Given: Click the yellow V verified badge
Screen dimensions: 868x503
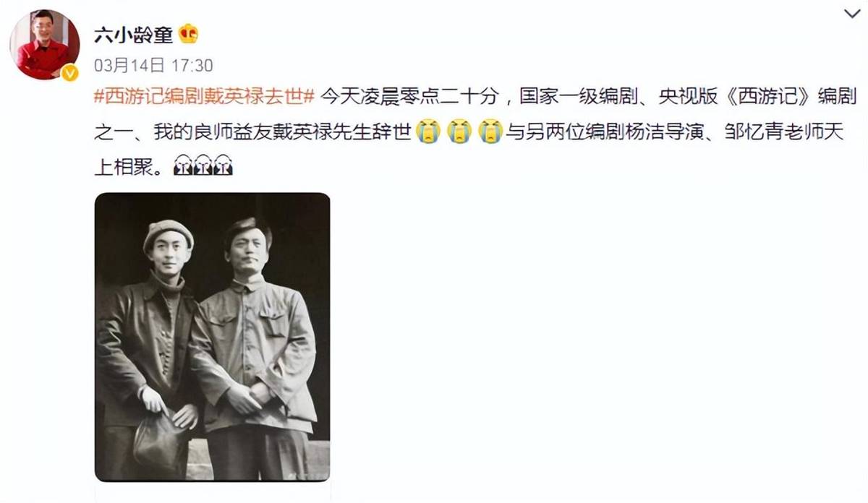Looking at the screenshot, I should (70, 72).
